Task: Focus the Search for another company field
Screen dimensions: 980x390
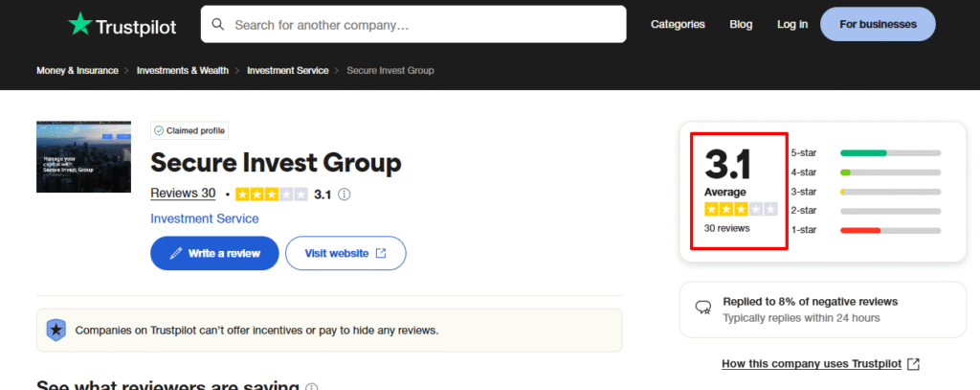Action: coord(413,24)
